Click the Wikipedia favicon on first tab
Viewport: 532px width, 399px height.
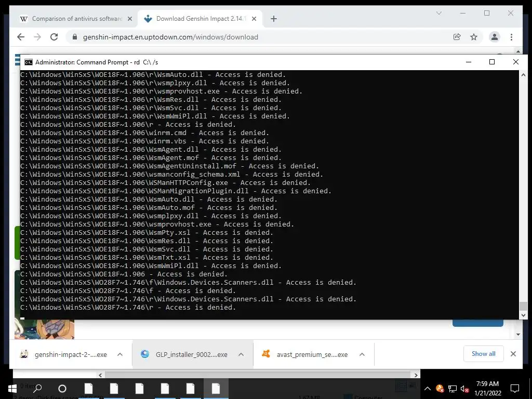click(x=23, y=19)
